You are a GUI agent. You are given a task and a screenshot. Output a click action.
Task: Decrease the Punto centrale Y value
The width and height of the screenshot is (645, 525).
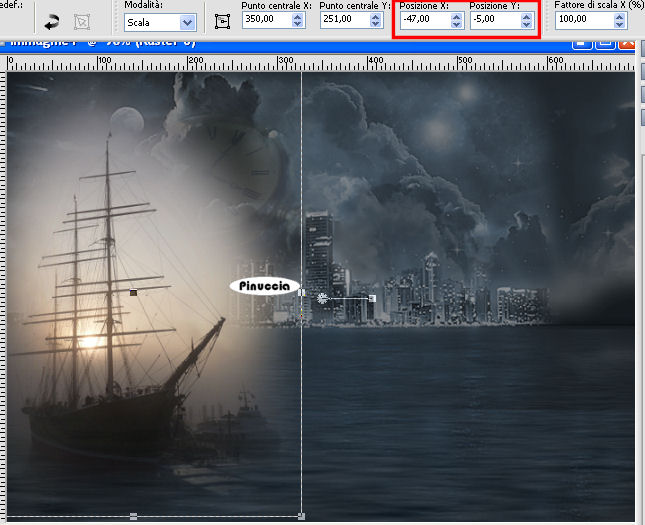(376, 23)
